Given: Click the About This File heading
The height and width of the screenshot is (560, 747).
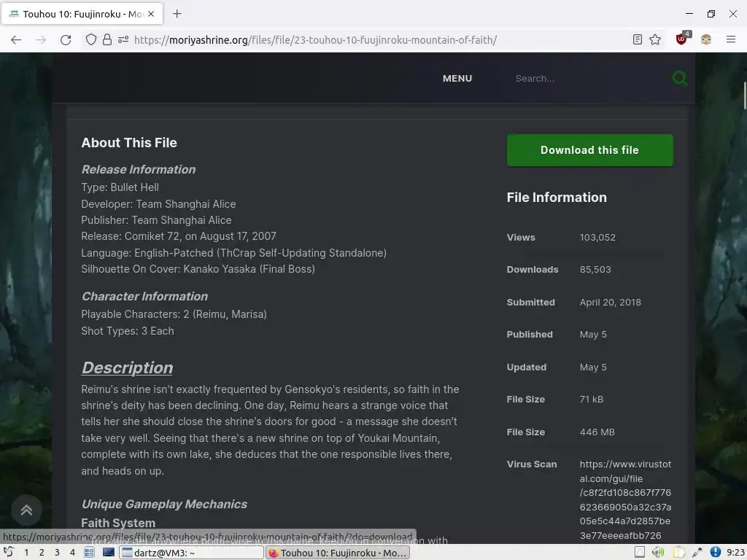Looking at the screenshot, I should pos(129,142).
